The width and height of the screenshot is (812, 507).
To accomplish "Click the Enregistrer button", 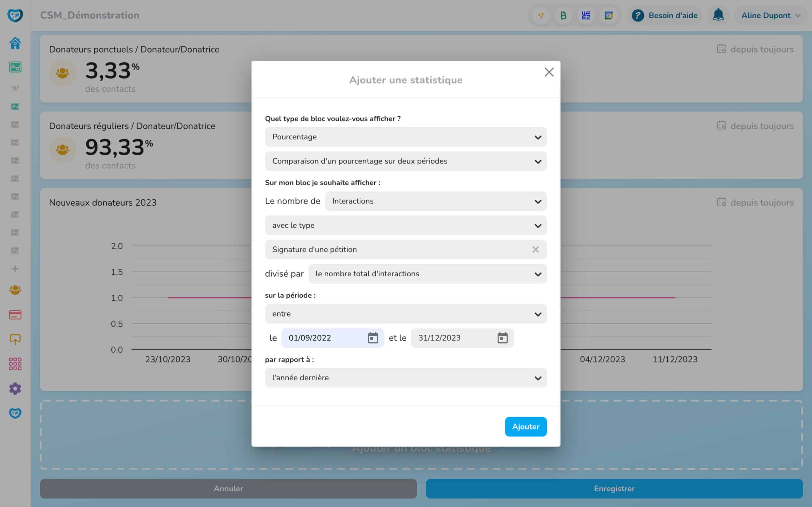I will pyautogui.click(x=614, y=489).
